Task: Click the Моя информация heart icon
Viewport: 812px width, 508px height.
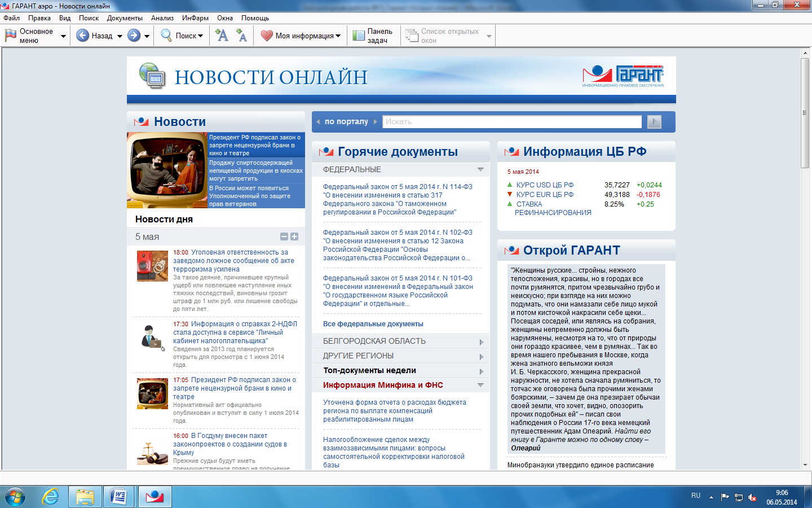Action: [267, 36]
